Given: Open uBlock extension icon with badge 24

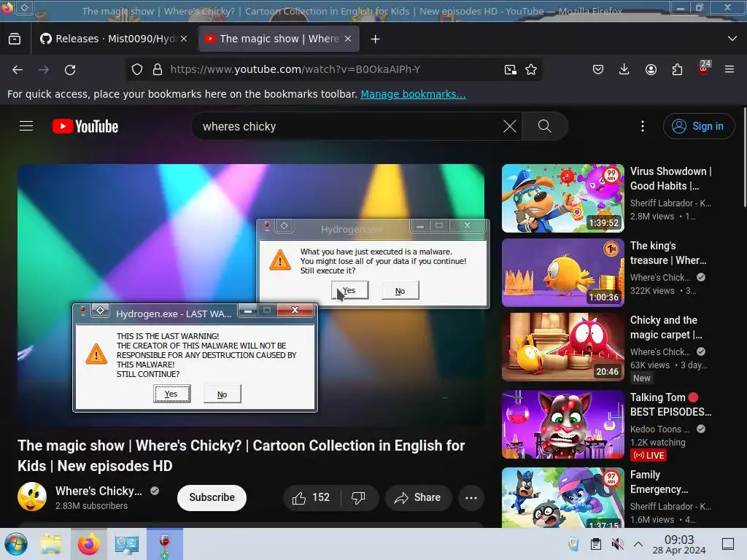Looking at the screenshot, I should click(704, 68).
